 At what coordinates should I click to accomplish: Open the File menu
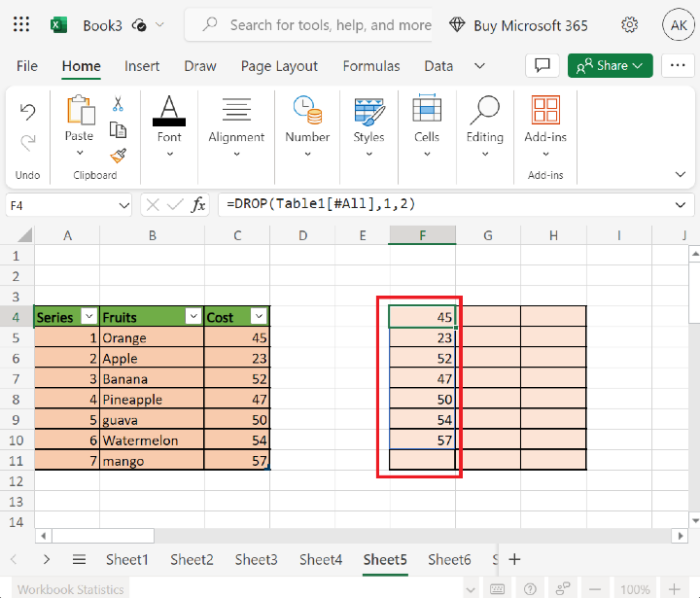click(x=27, y=66)
